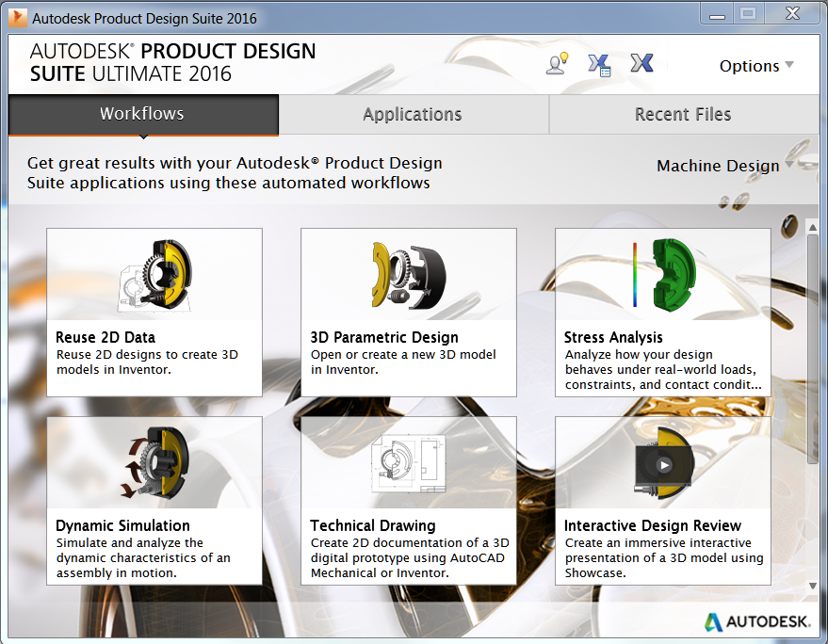
Task: Select the 3D Parametric Design gear thumbnail icon
Action: [408, 273]
